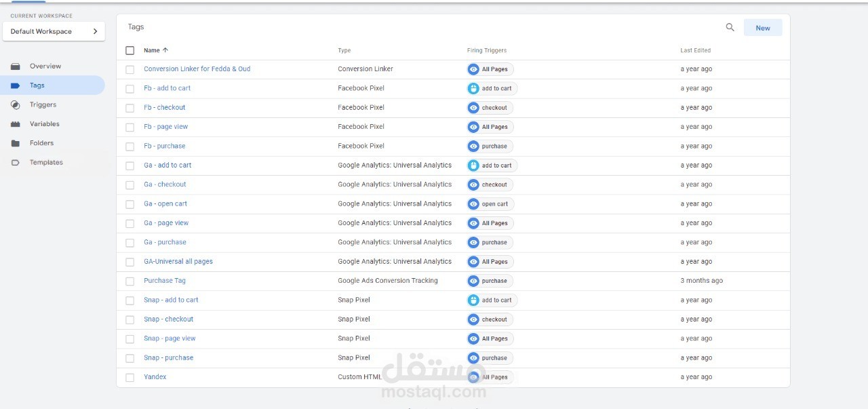Screen dimensions: 868x409
Task: Click the Variables icon in sidebar
Action: point(16,124)
